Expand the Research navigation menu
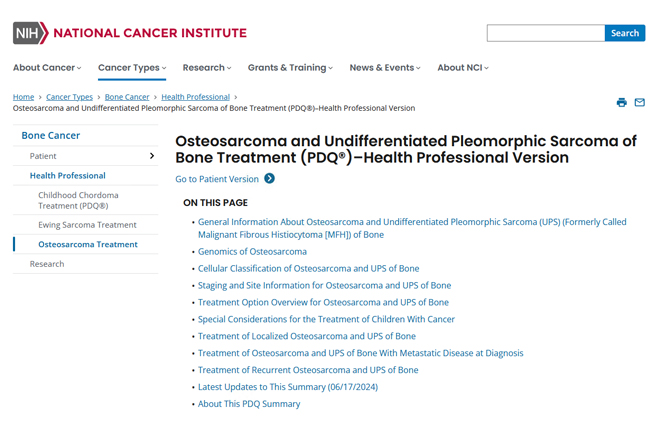This screenshot has height=440, width=660. click(x=207, y=68)
